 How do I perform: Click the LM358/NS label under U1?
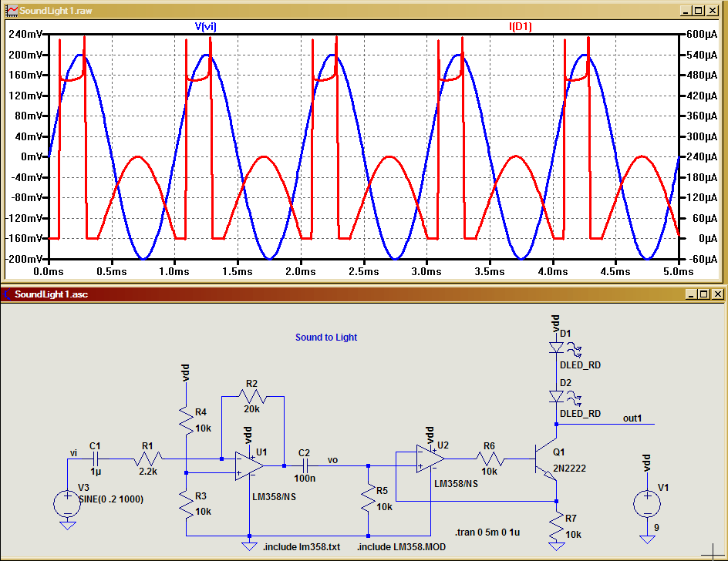coord(274,497)
